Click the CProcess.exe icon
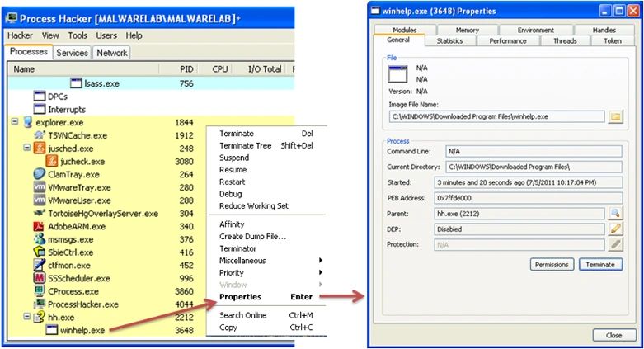The width and height of the screenshot is (644, 349). tap(40, 291)
